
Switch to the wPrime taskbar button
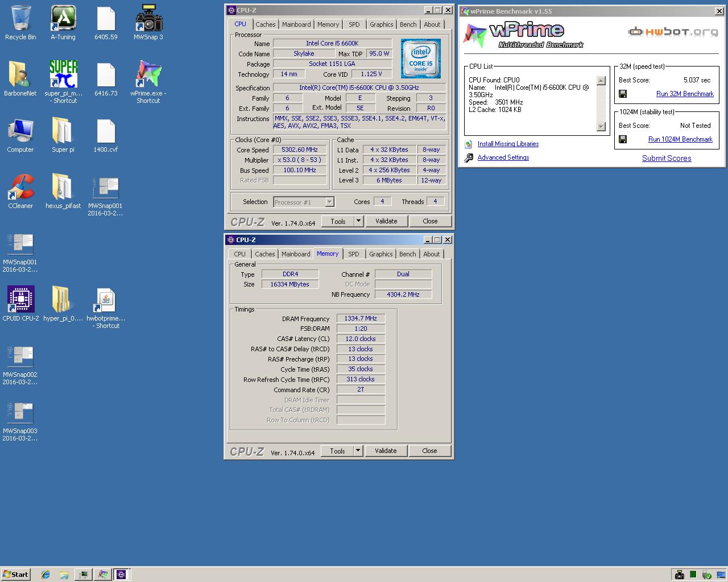click(x=102, y=575)
